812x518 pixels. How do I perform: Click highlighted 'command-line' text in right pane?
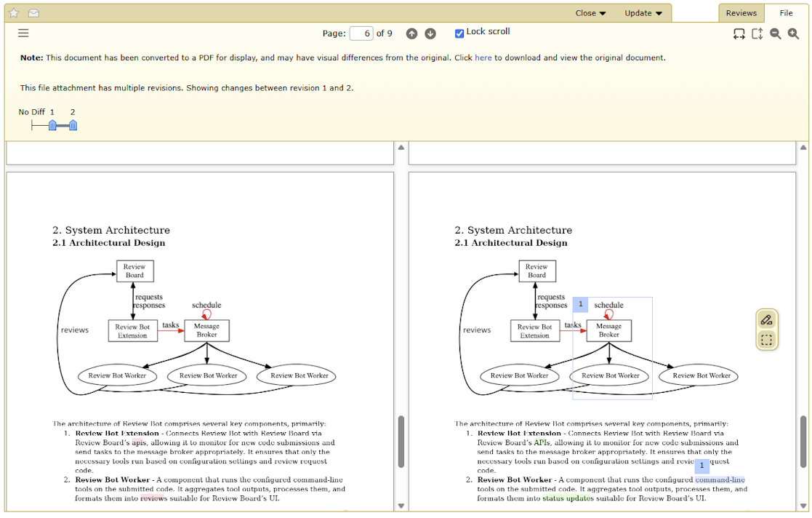[720, 479]
